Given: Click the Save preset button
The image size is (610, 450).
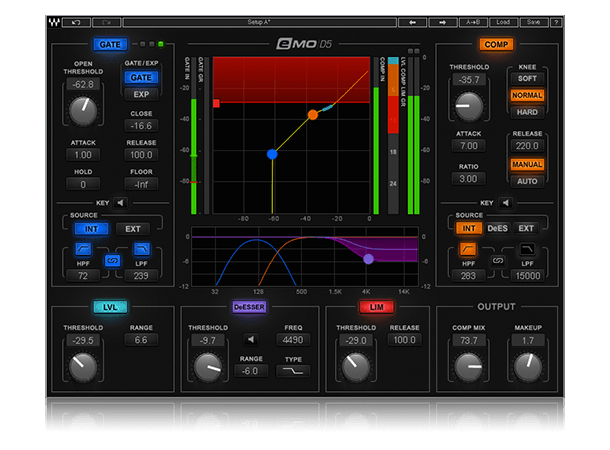Looking at the screenshot, I should pyautogui.click(x=533, y=23).
